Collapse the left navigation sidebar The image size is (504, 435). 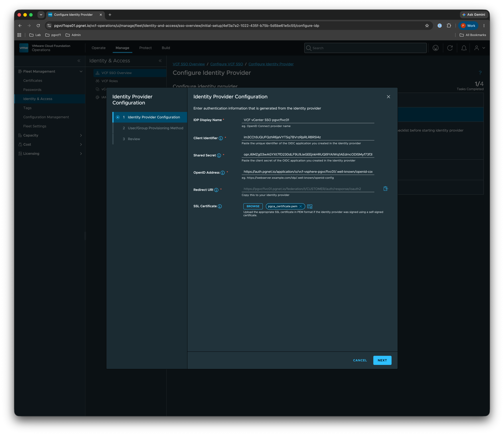pyautogui.click(x=79, y=61)
